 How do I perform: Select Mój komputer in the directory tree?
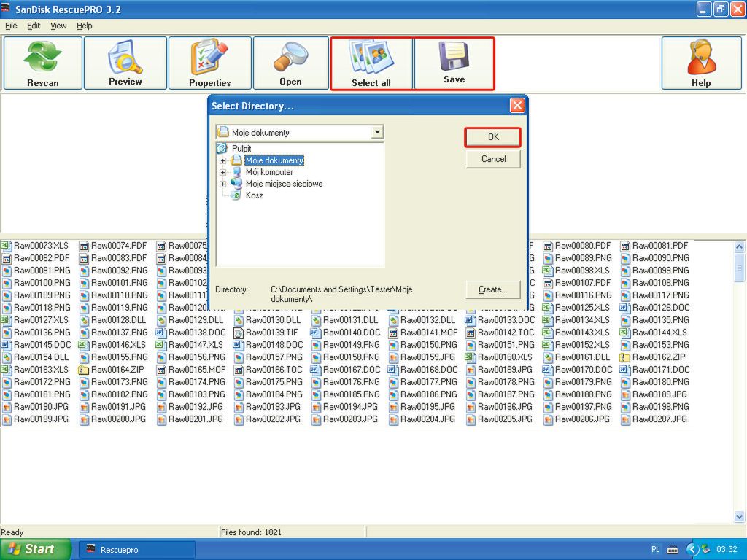click(x=269, y=172)
